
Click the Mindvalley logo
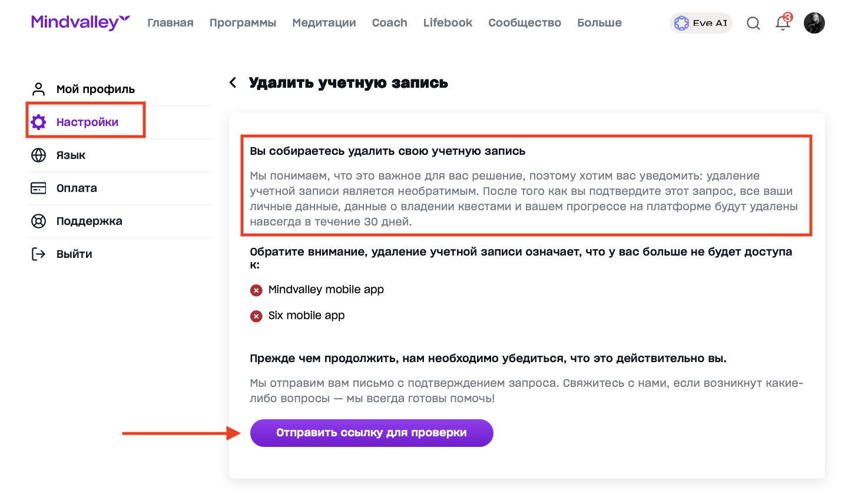81,21
